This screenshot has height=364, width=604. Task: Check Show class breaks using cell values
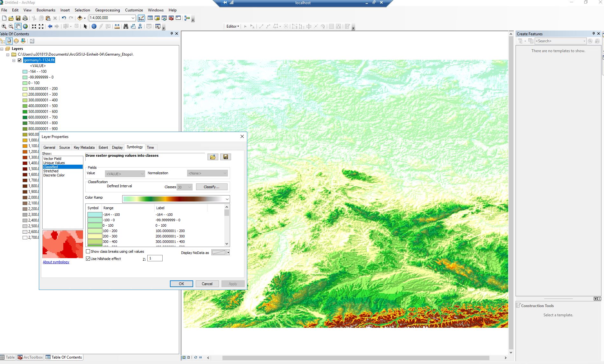click(88, 251)
